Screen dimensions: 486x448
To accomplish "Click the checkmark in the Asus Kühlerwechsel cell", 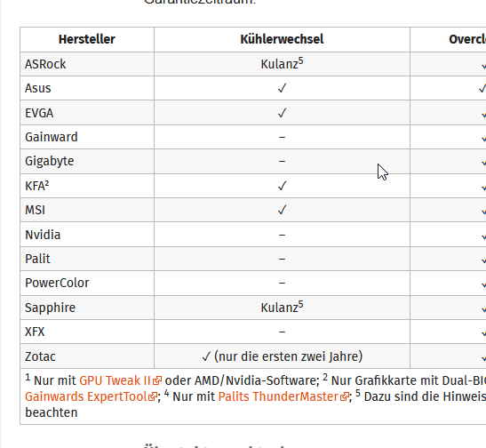I will (x=282, y=88).
